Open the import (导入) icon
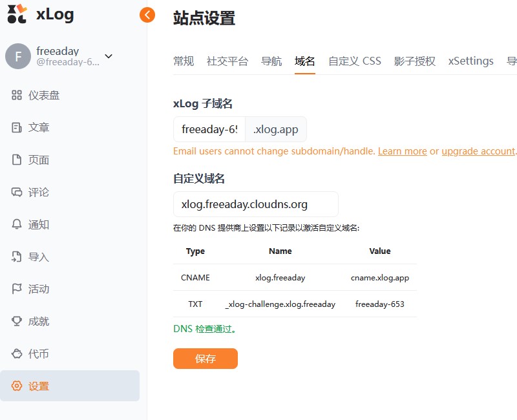517x420 pixels. point(17,257)
